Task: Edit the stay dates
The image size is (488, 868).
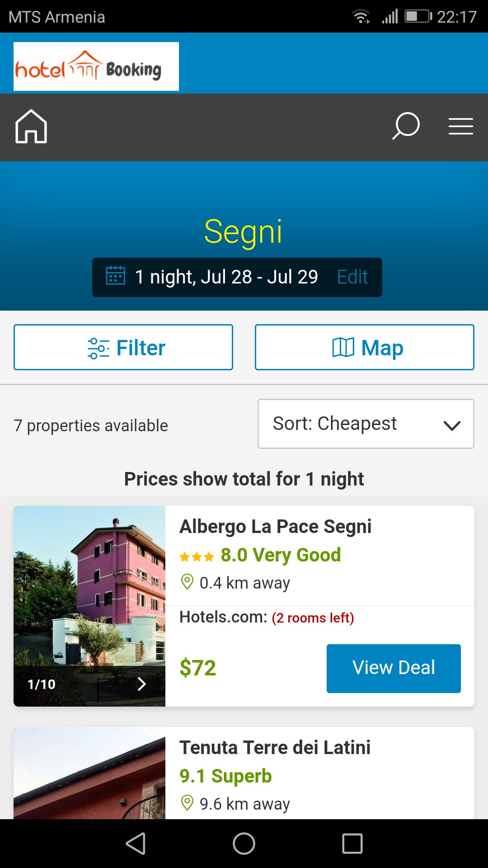Action: click(352, 277)
